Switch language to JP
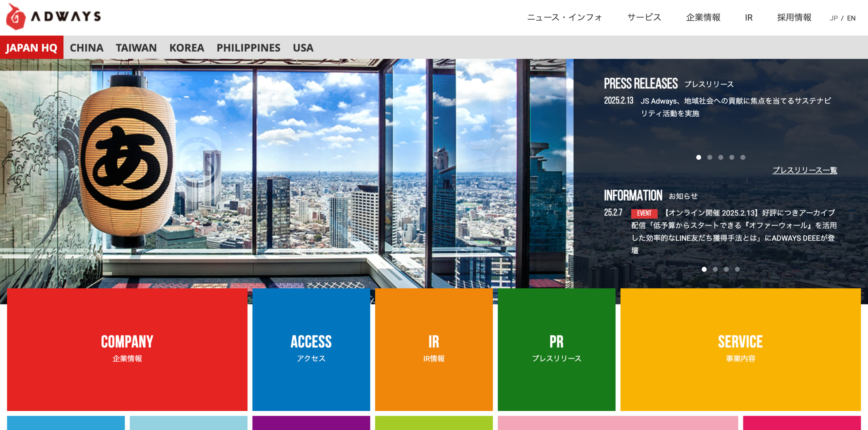Screen dimensions: 868x430 (x=834, y=18)
